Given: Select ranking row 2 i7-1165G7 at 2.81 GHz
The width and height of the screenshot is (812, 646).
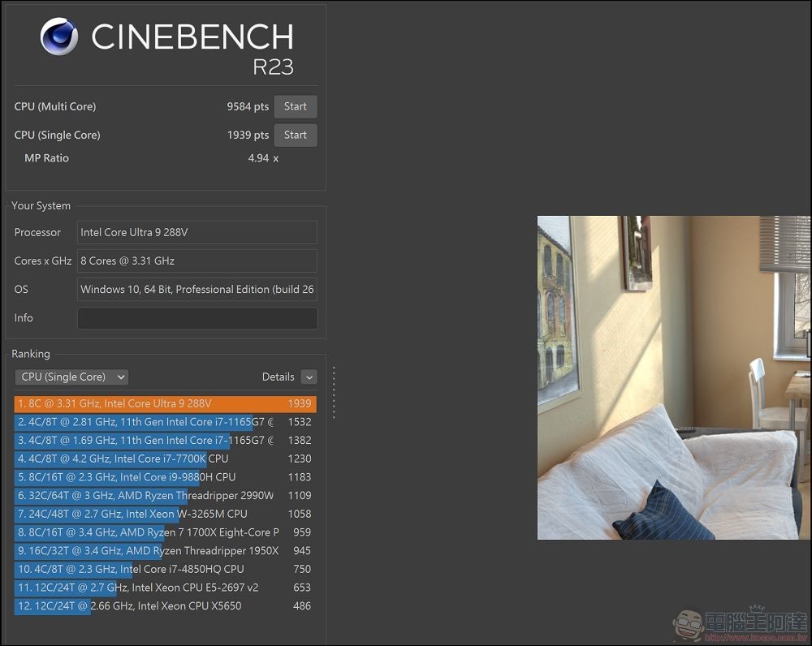Looking at the screenshot, I should tap(165, 422).
